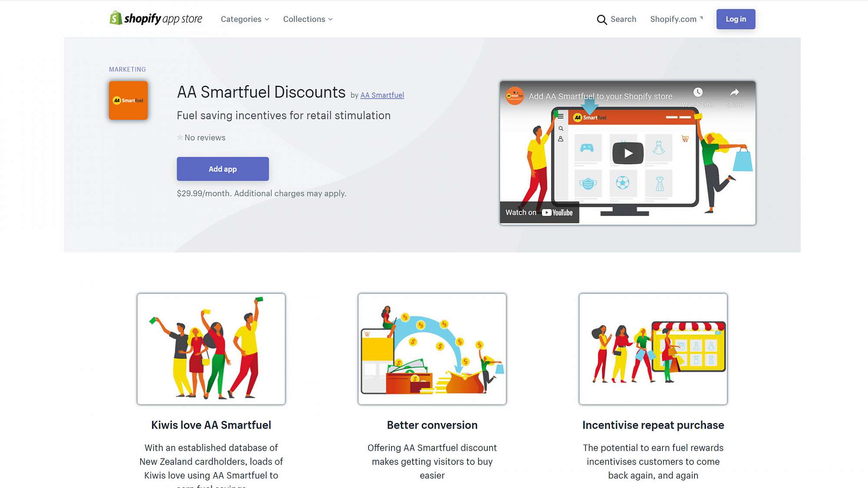Open the Better conversion illustration
This screenshot has width=868, height=488.
pyautogui.click(x=432, y=349)
